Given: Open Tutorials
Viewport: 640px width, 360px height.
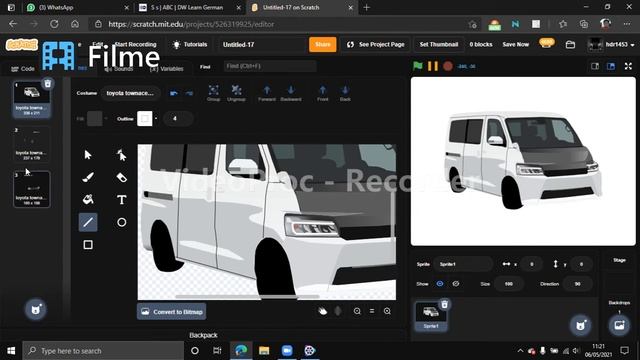Looking at the screenshot, I should click(x=190, y=44).
